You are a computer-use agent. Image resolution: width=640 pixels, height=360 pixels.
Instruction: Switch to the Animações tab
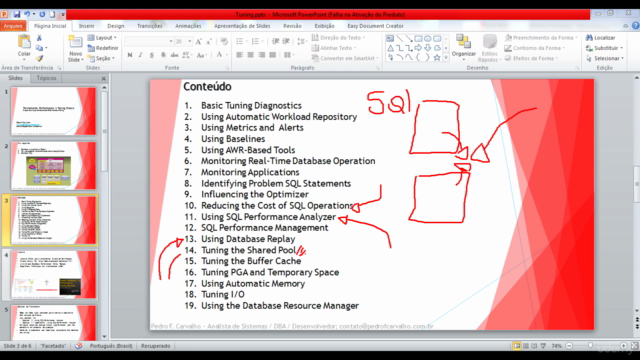tap(188, 26)
